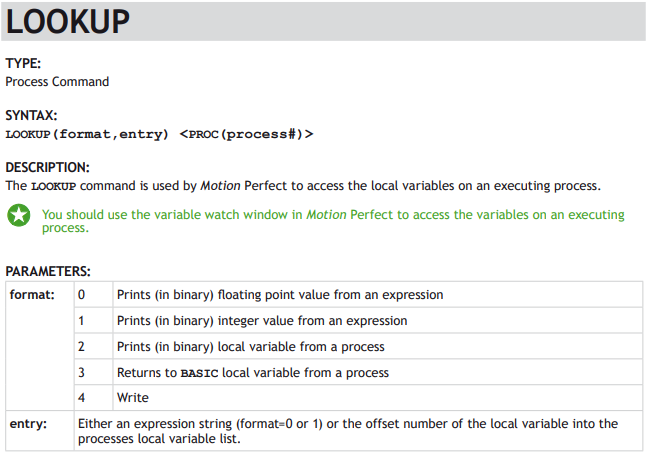Screen dimensions: 647x468
Task: Click the DESCRIPTION: heading
Action: click(x=47, y=167)
